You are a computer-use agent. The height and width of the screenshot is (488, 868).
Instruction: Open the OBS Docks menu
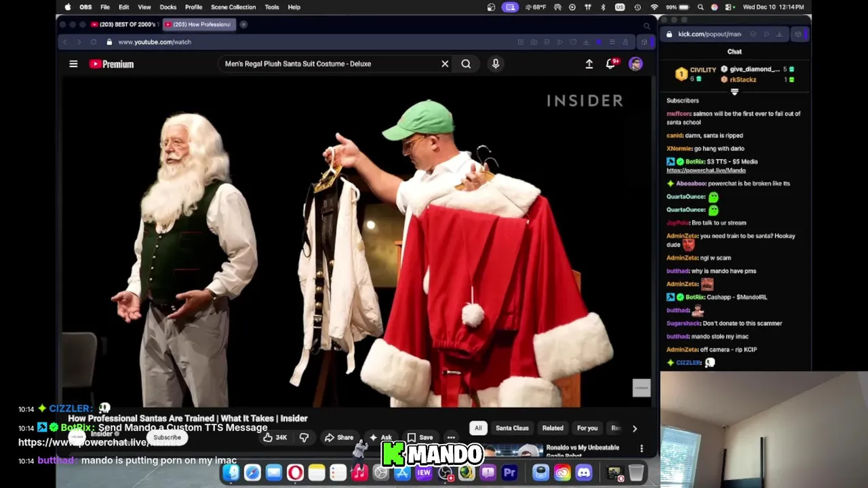tap(168, 7)
